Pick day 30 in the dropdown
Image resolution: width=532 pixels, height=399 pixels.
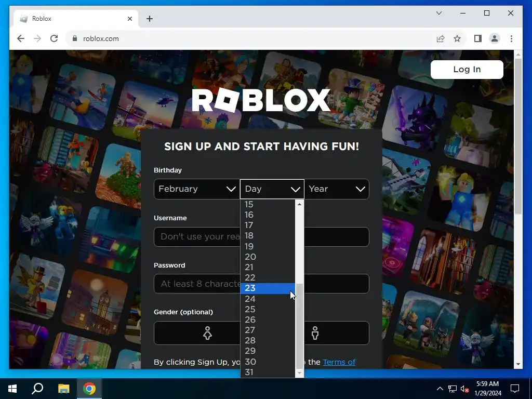[268, 362]
